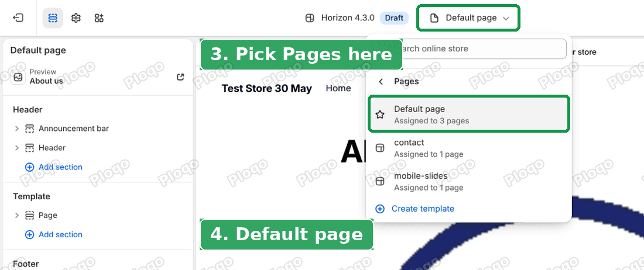This screenshot has width=644, height=270.
Task: Click the Pages heading in dropdown
Action: coord(406,82)
